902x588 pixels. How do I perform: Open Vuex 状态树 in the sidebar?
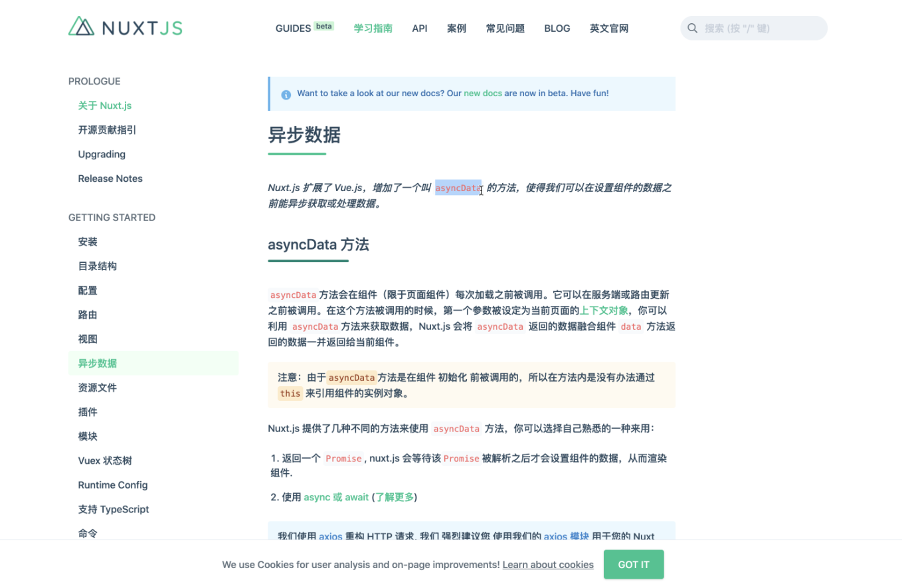(105, 461)
